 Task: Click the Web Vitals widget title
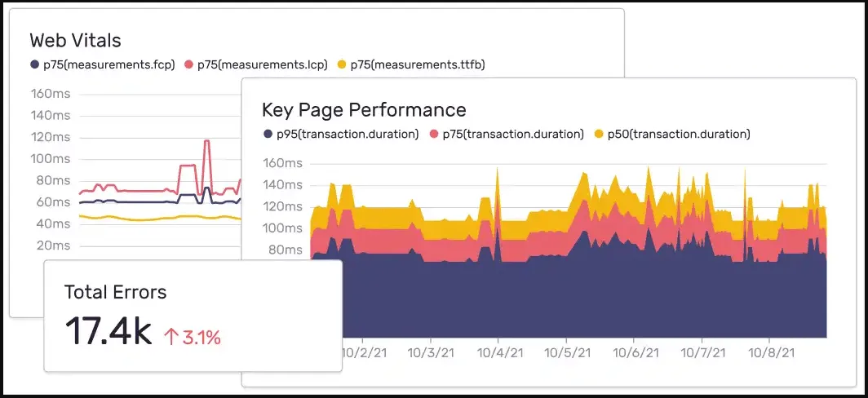pyautogui.click(x=75, y=40)
